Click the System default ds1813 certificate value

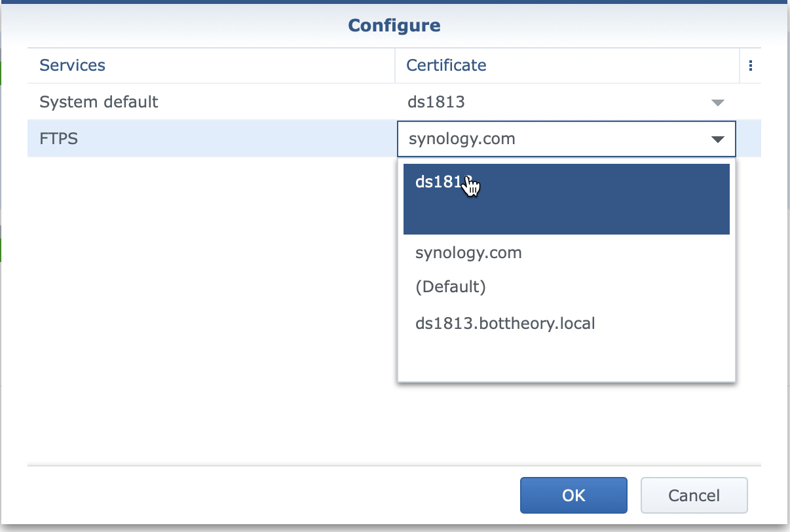coord(436,102)
